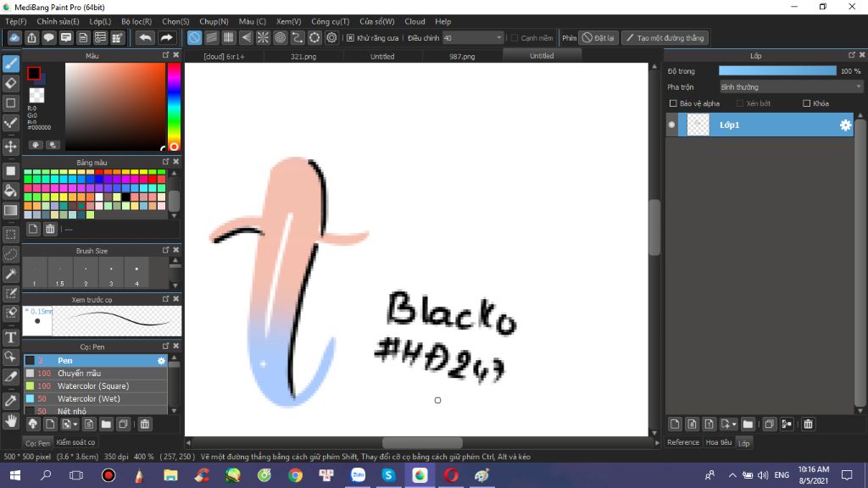The height and width of the screenshot is (488, 868).
Task: Tick the Khóa checkbox
Action: click(807, 103)
